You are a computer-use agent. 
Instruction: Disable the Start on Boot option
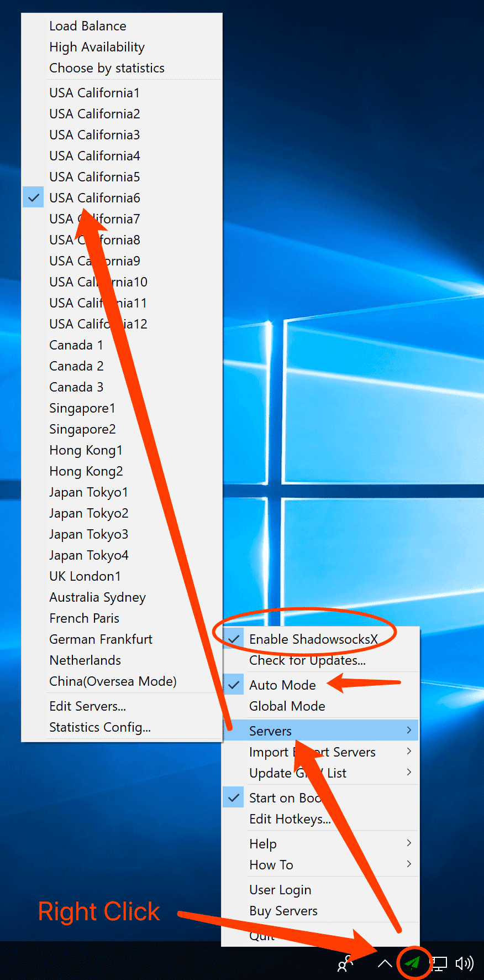pyautogui.click(x=284, y=798)
